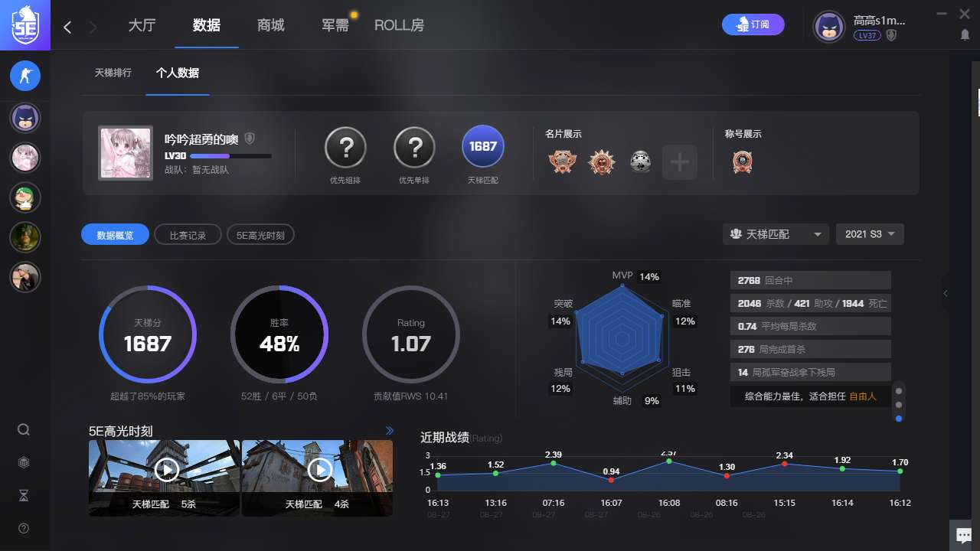Click the player's anime profile picture

(x=126, y=153)
